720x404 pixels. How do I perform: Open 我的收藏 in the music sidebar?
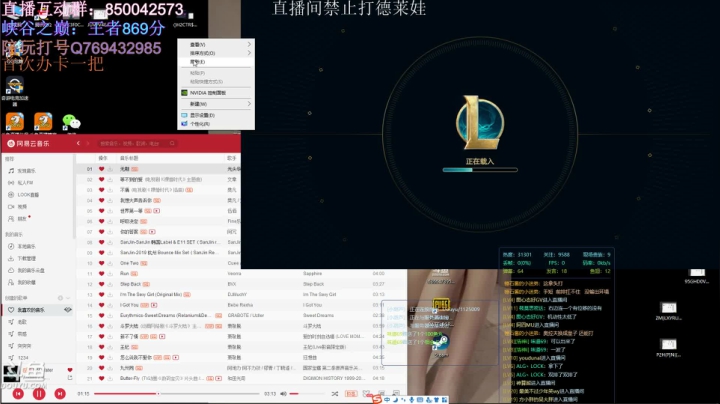pyautogui.click(x=26, y=282)
